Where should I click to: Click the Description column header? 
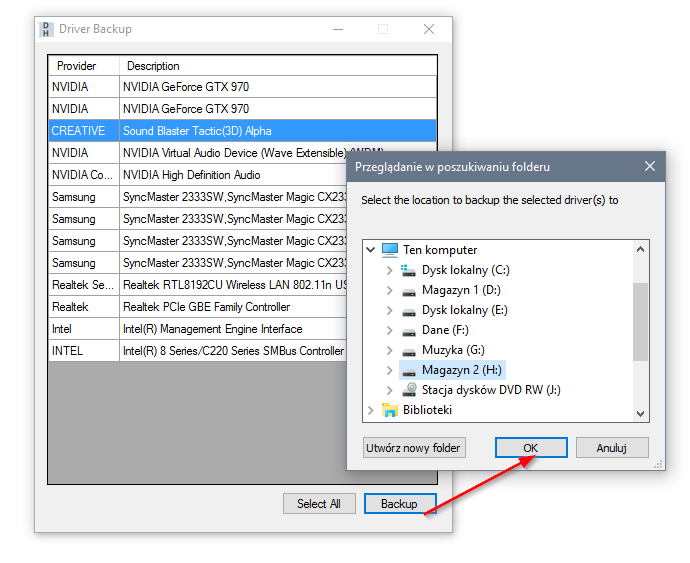(278, 66)
